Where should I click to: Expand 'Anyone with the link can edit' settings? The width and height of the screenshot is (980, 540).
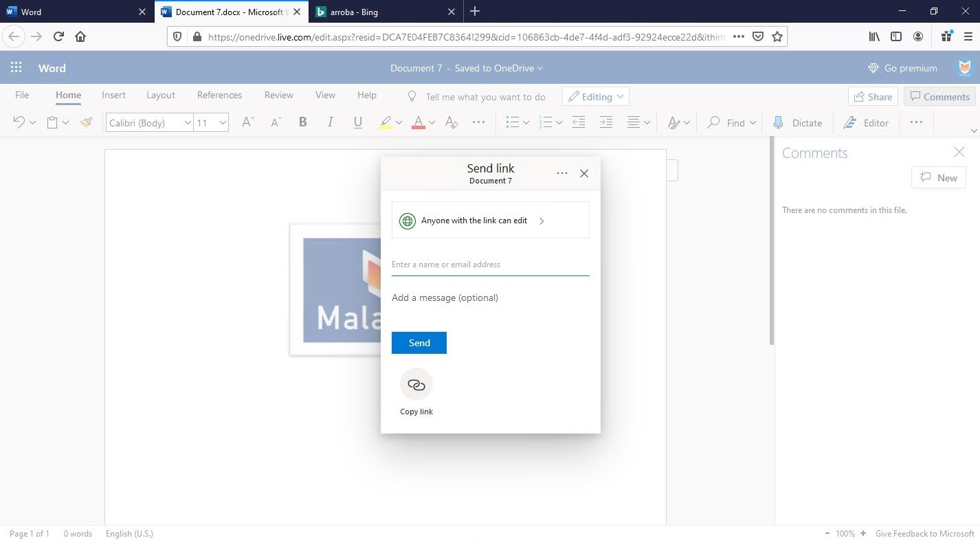490,221
